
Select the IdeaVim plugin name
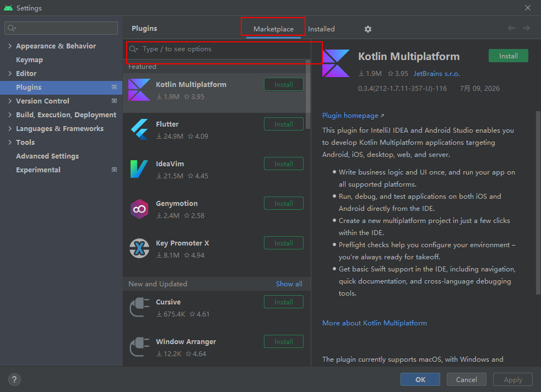(170, 164)
